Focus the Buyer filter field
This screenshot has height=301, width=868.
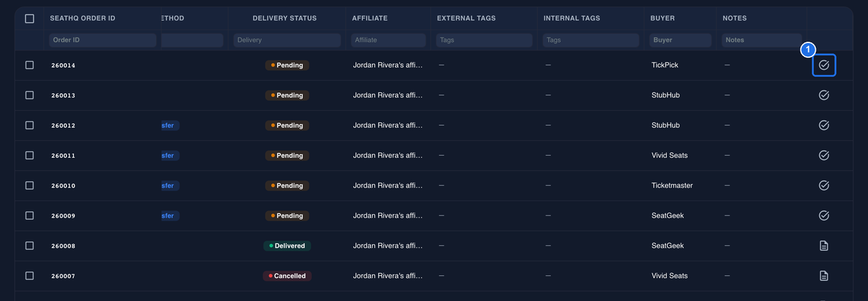(680, 40)
